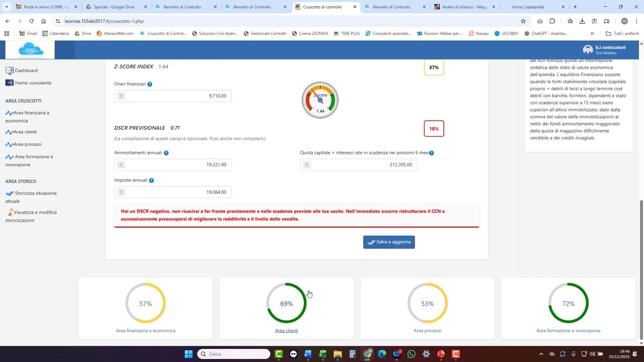Switch to Speciali - Google Drive tab
Viewport: 644px width, 362px height.
coord(114,7)
